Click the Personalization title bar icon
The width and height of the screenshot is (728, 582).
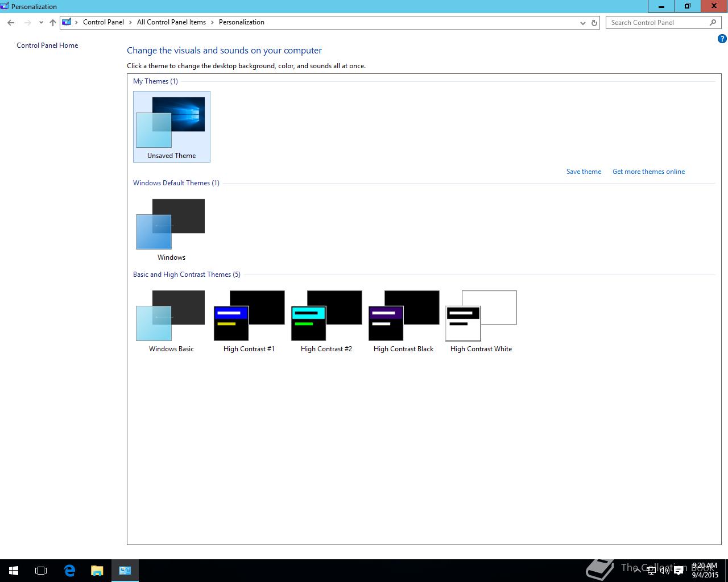point(5,6)
